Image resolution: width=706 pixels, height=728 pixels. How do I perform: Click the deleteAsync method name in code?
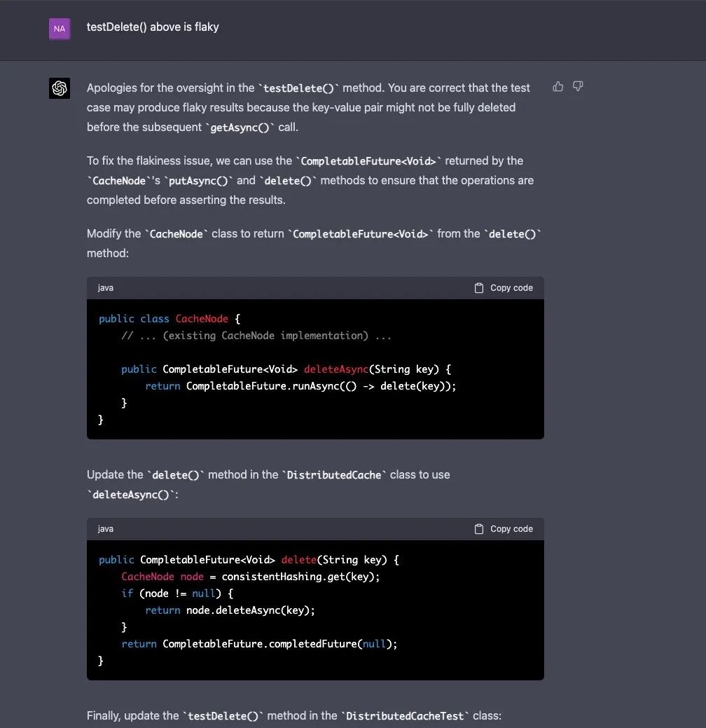pyautogui.click(x=336, y=369)
